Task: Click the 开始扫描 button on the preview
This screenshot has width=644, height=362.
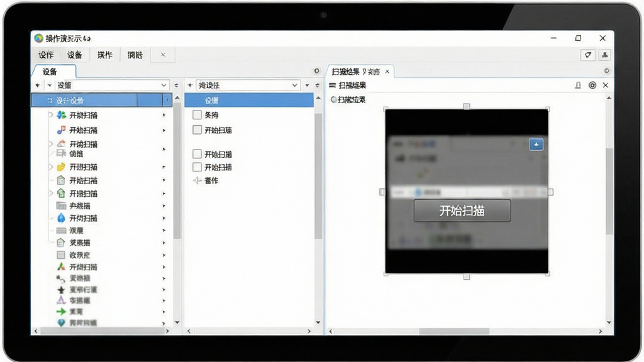Action: pyautogui.click(x=462, y=211)
